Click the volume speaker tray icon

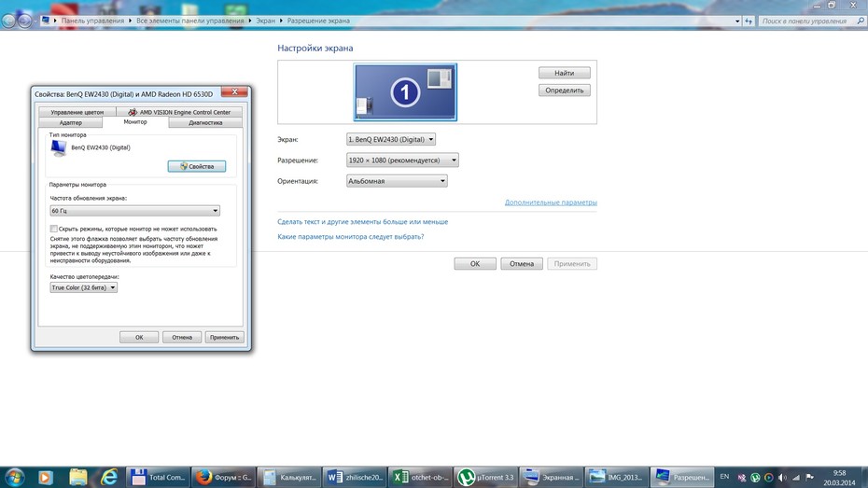point(782,477)
